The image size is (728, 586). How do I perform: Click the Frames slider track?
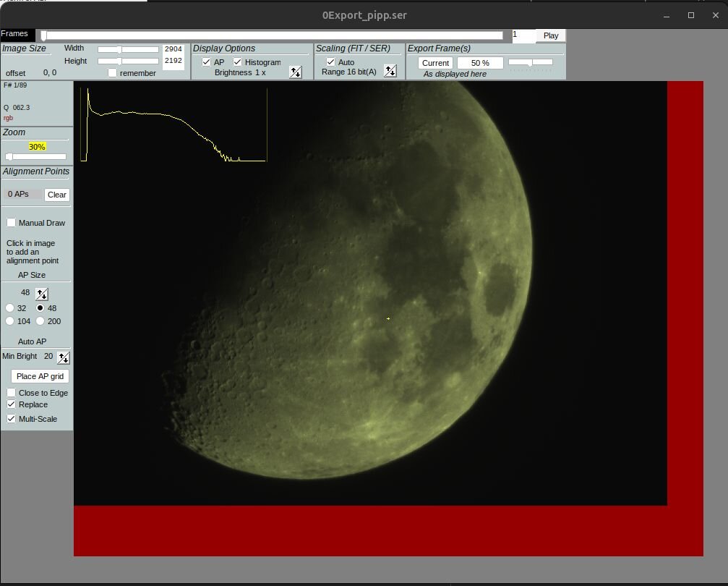pos(272,35)
